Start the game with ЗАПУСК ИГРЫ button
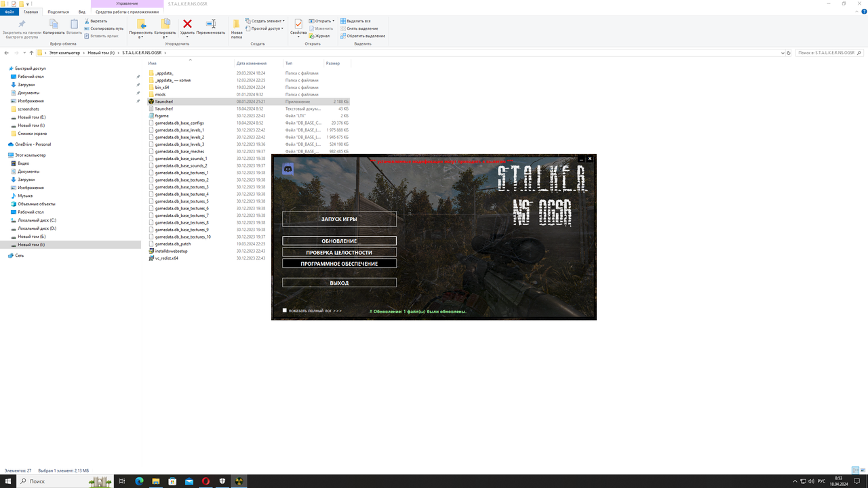The width and height of the screenshot is (868, 488). click(339, 219)
